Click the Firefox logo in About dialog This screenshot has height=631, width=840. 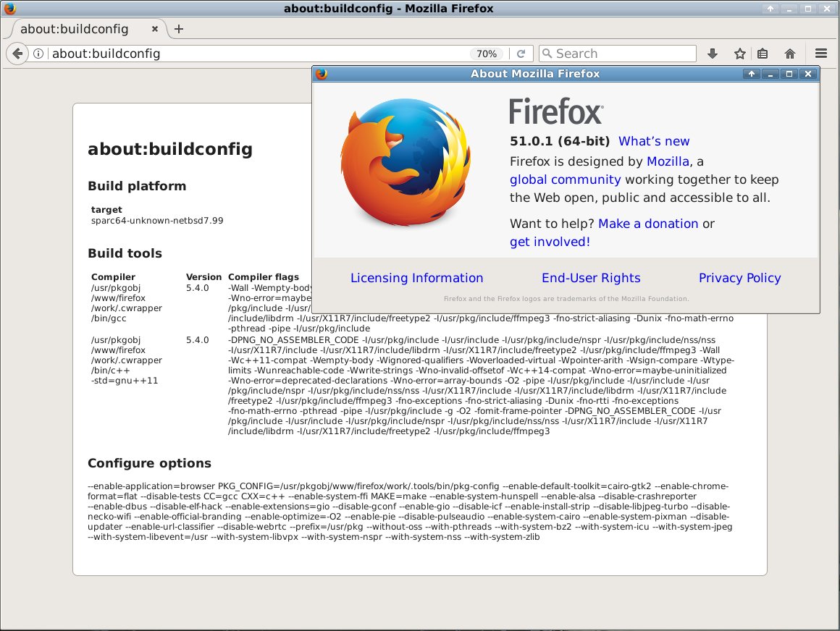[406, 163]
